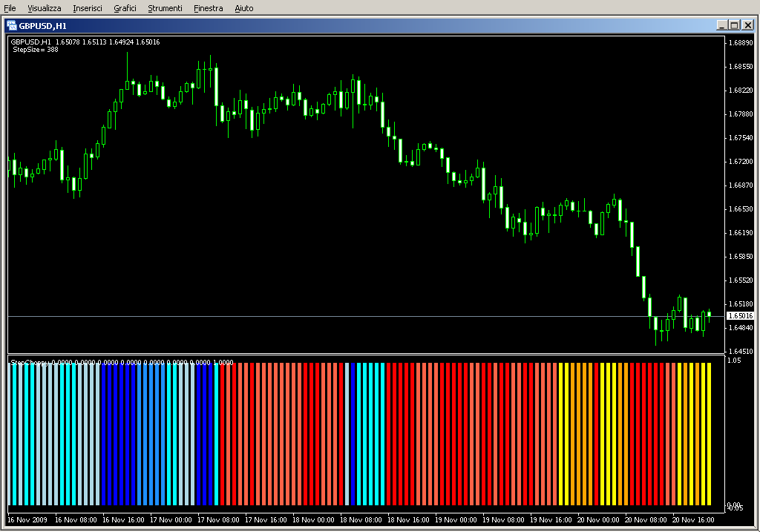
Task: Click the 1.67880 price scale label
Action: pyautogui.click(x=741, y=114)
